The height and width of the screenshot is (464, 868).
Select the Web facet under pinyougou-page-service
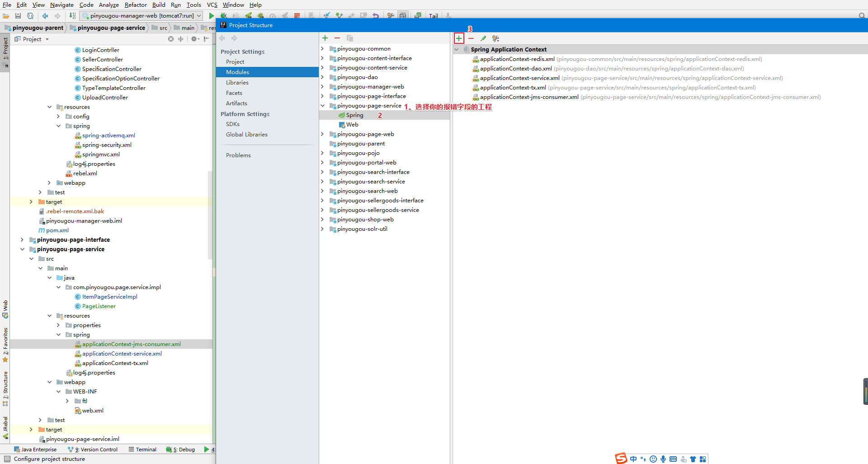[x=352, y=125]
